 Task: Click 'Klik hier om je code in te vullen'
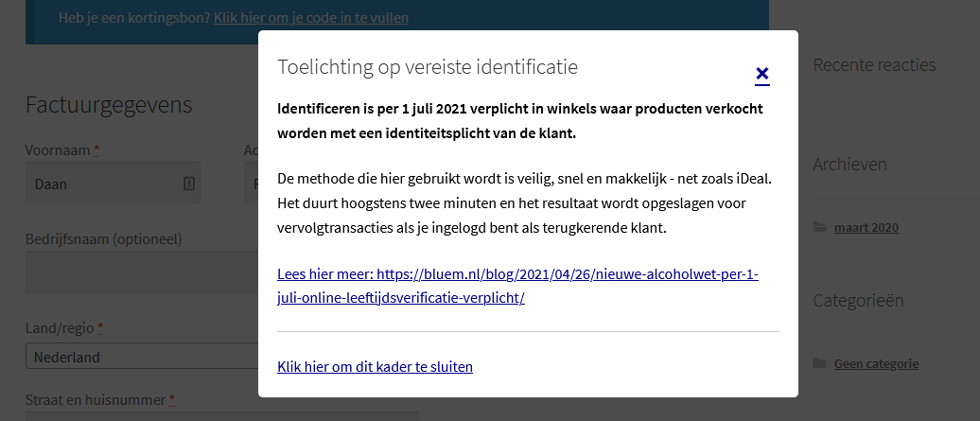point(311,18)
